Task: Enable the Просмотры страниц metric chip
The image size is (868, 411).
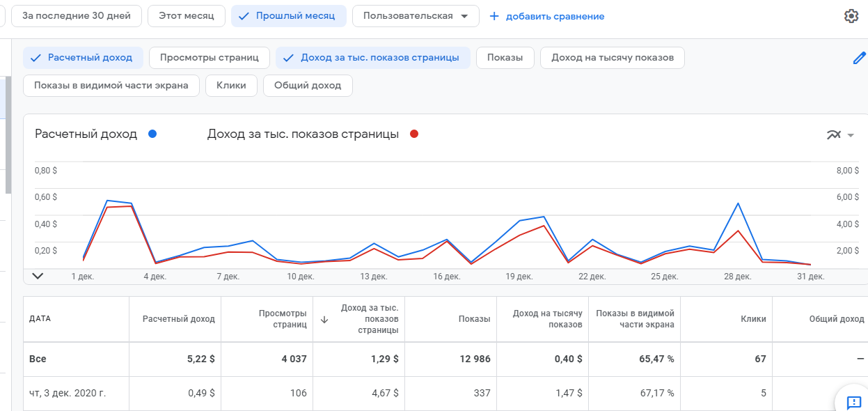Action: coord(210,58)
